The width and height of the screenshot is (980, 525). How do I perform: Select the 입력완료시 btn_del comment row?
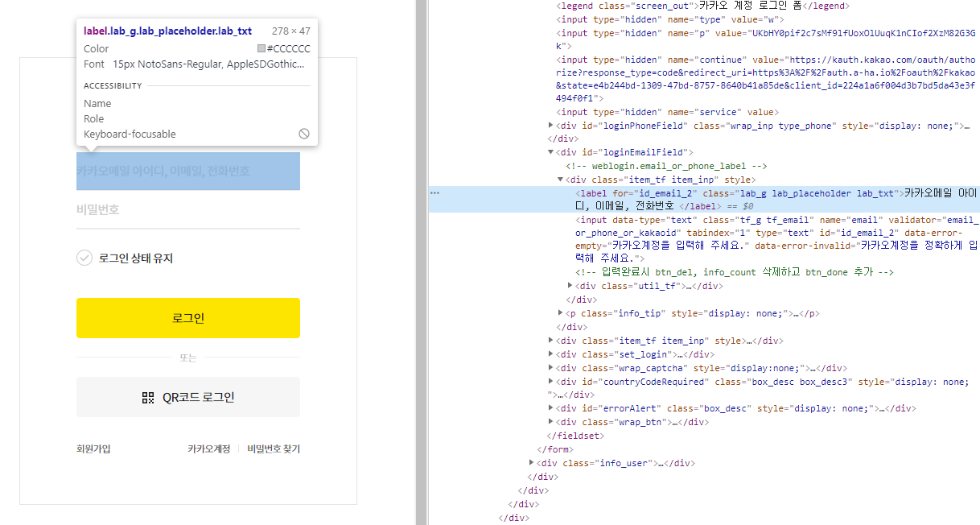pyautogui.click(x=735, y=272)
